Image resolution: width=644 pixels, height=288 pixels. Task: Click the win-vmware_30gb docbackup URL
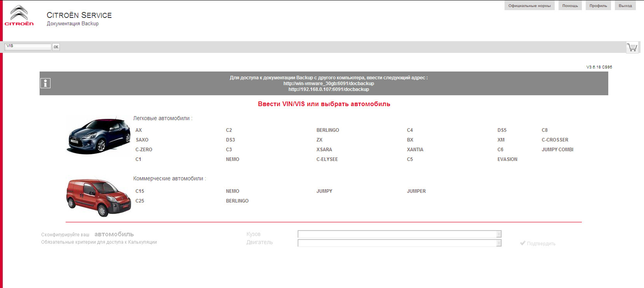coord(329,83)
